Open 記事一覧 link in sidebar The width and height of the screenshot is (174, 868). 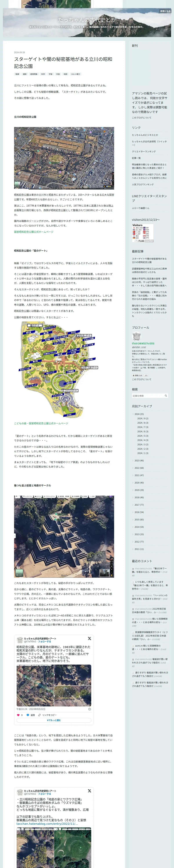pos(136,158)
